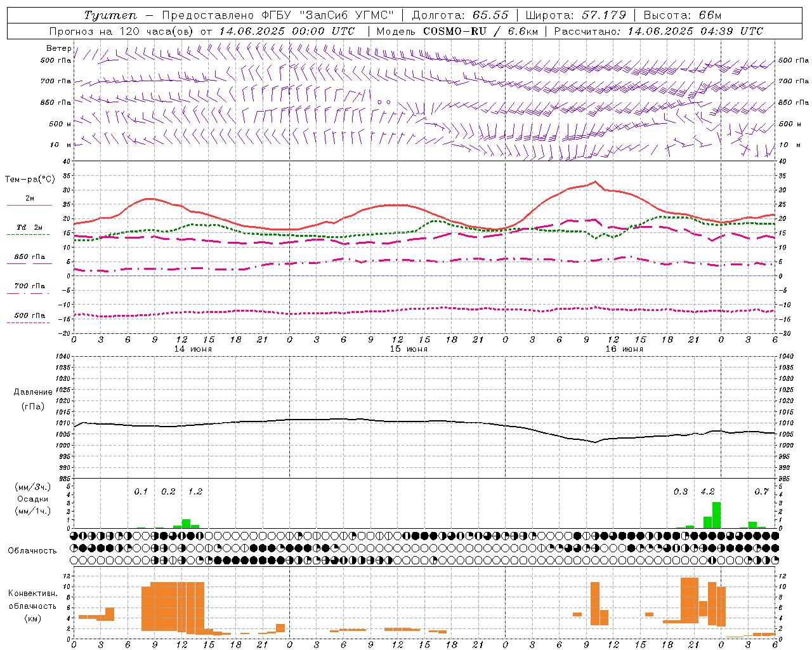
Task: Click the "Облачность" cloud cover label
Action: tap(32, 550)
